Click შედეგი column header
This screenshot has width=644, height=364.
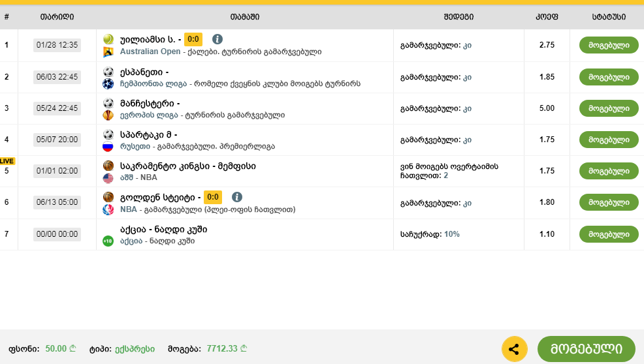pyautogui.click(x=459, y=17)
